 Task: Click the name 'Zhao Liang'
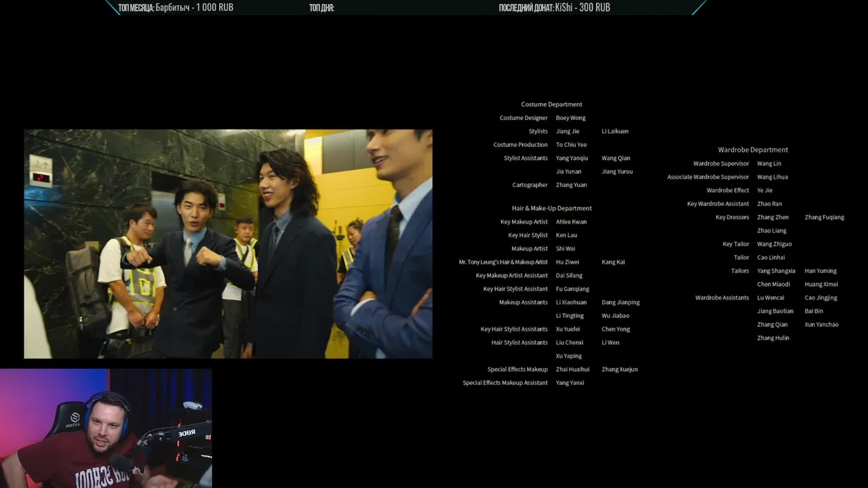point(772,230)
